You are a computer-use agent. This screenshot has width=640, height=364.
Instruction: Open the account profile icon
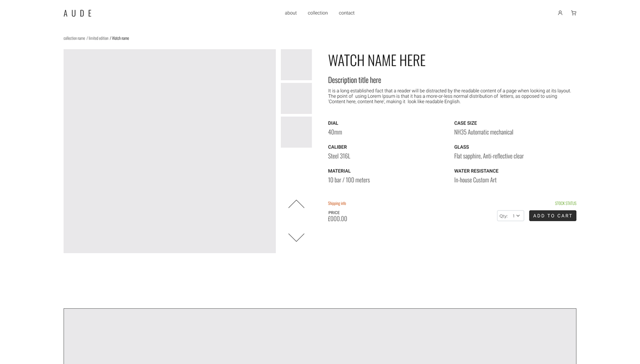click(x=560, y=13)
